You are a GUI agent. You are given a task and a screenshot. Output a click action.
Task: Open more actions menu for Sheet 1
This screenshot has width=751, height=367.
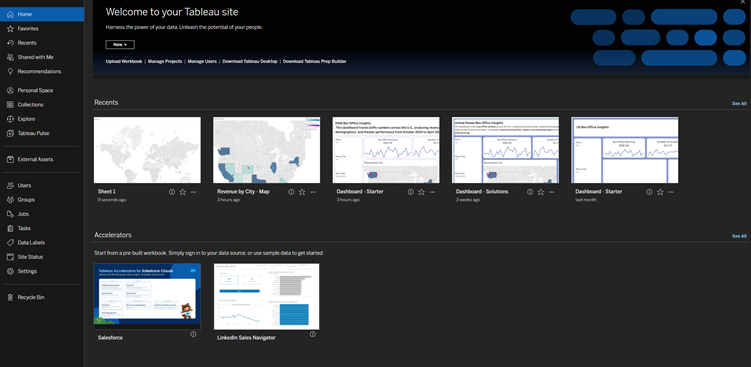click(x=193, y=192)
